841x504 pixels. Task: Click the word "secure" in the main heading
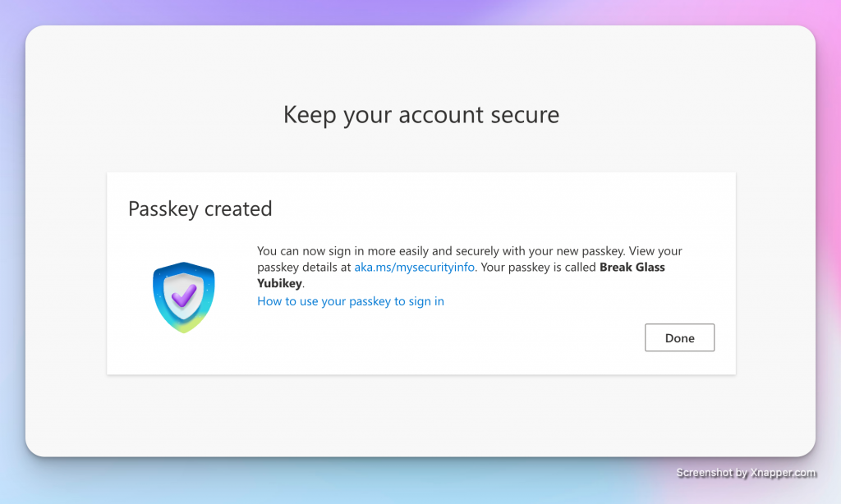pos(522,114)
